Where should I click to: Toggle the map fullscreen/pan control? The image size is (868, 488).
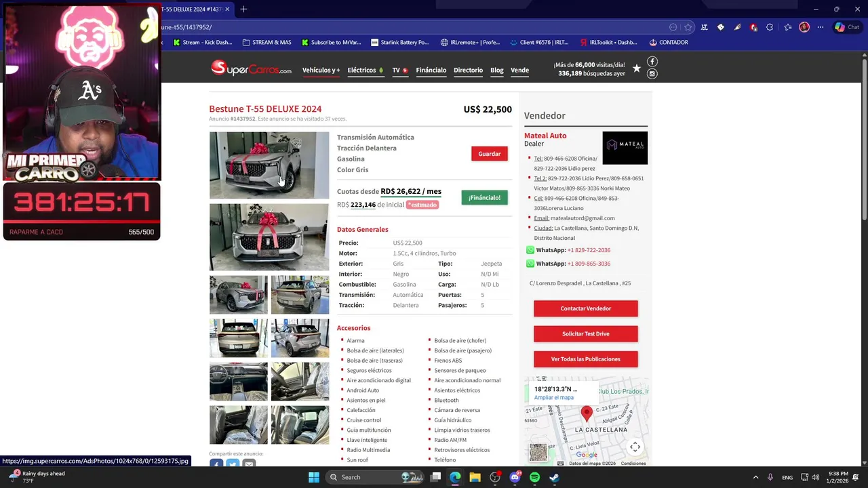click(x=635, y=447)
